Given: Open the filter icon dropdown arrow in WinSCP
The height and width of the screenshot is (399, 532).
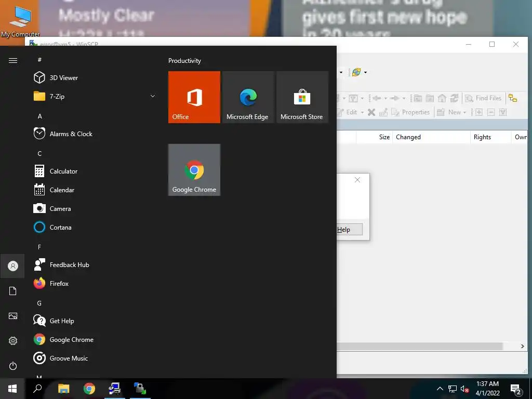Looking at the screenshot, I should (362, 99).
